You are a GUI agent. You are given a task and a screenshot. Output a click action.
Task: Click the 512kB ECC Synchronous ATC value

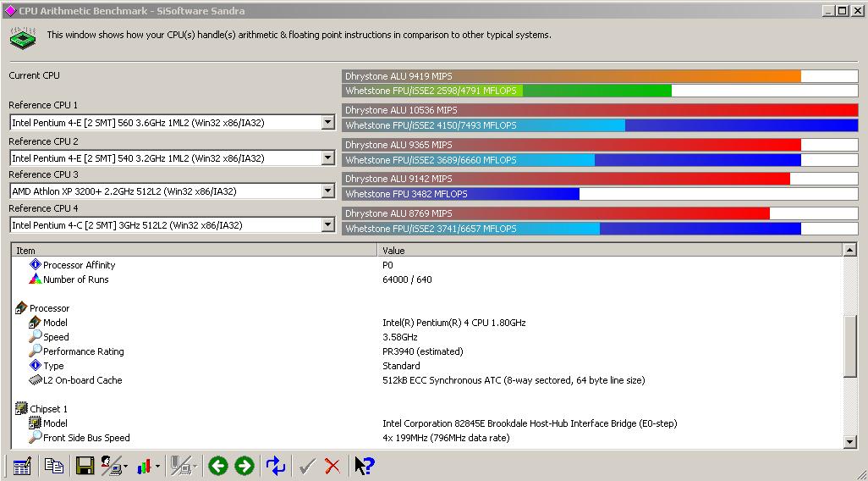click(x=514, y=380)
